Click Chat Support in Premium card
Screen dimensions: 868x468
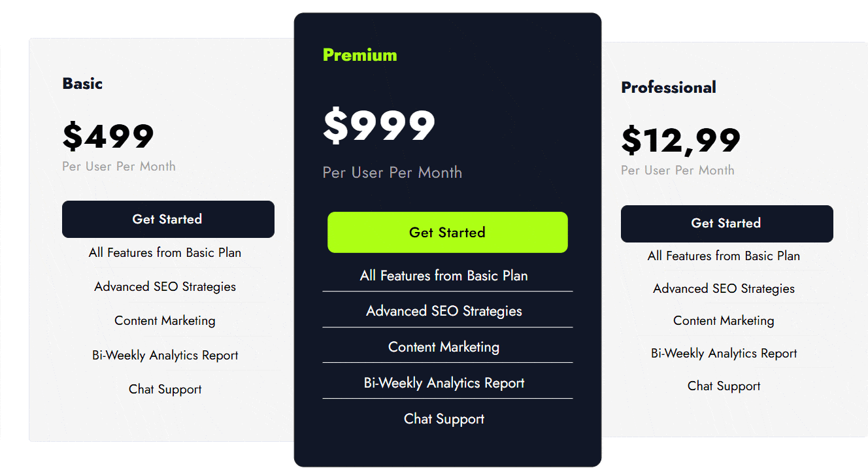click(444, 419)
